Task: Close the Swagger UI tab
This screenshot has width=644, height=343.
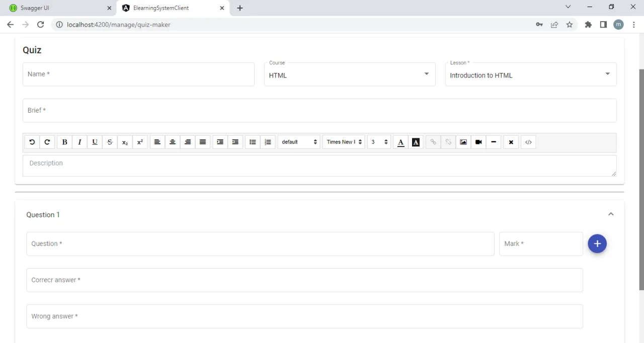Action: pos(109,8)
